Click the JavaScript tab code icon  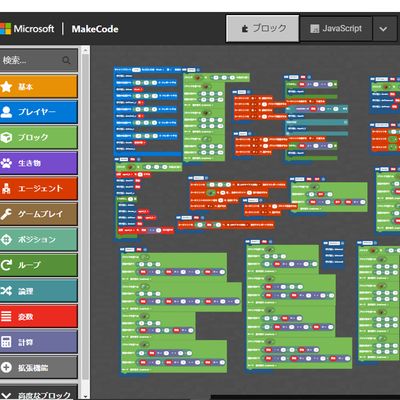pyautogui.click(x=314, y=29)
